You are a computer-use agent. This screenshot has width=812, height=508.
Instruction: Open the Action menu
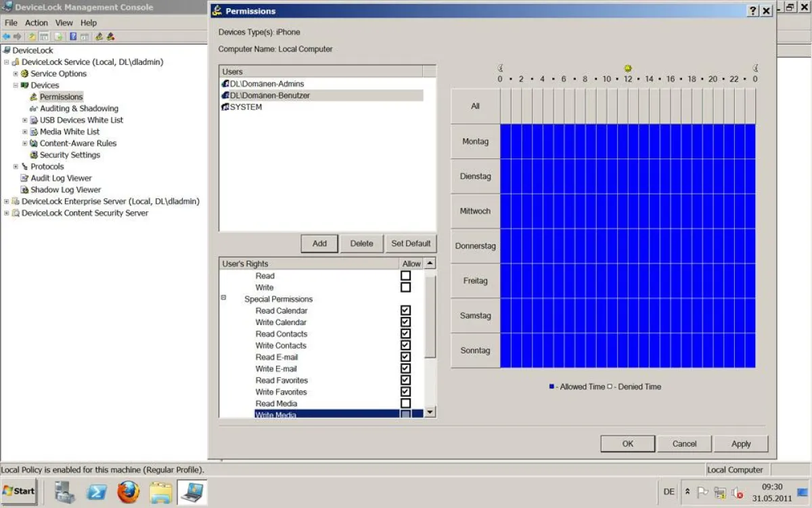pos(37,22)
